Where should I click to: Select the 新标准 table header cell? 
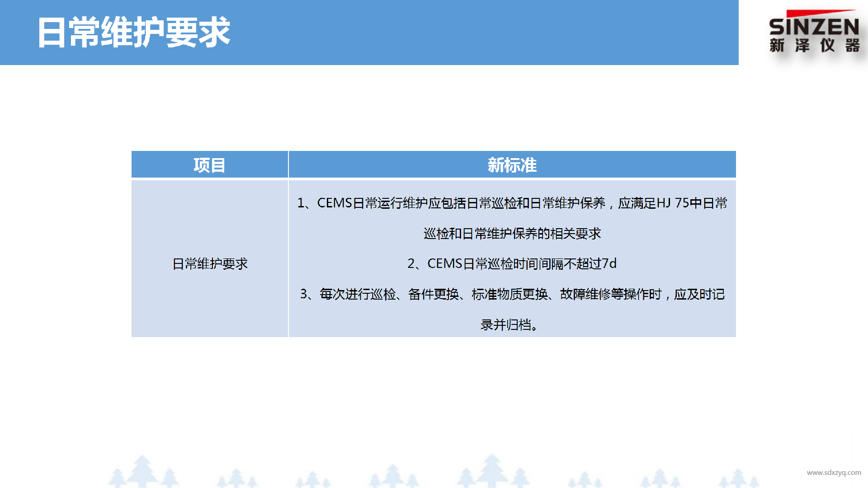click(x=512, y=164)
